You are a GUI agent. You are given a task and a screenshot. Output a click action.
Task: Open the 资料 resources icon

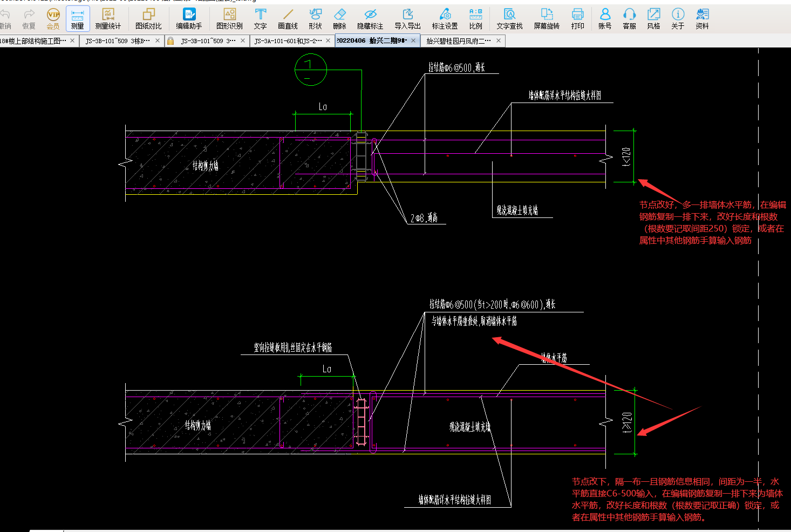pyautogui.click(x=702, y=19)
